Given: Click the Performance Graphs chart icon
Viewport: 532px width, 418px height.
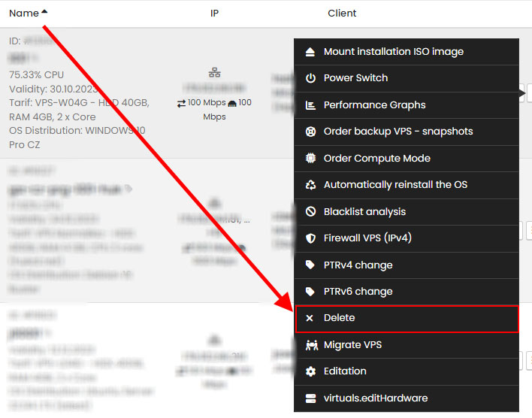Looking at the screenshot, I should [310, 105].
